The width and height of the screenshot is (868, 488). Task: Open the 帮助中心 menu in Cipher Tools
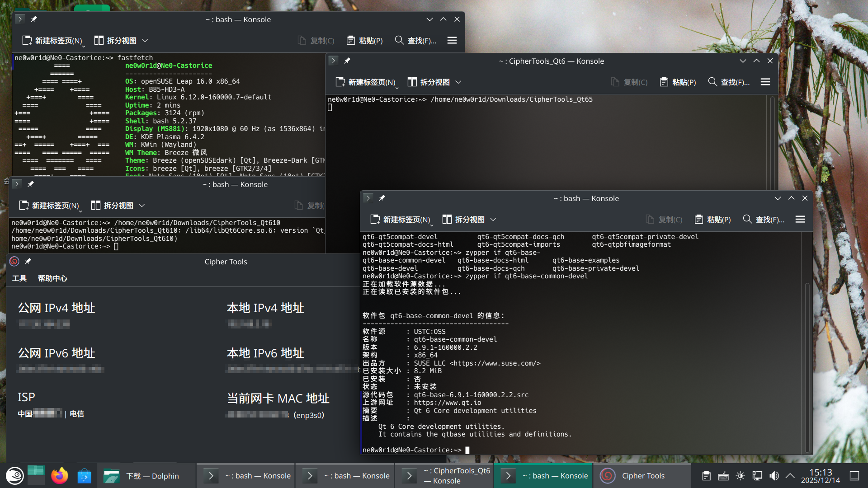click(52, 278)
